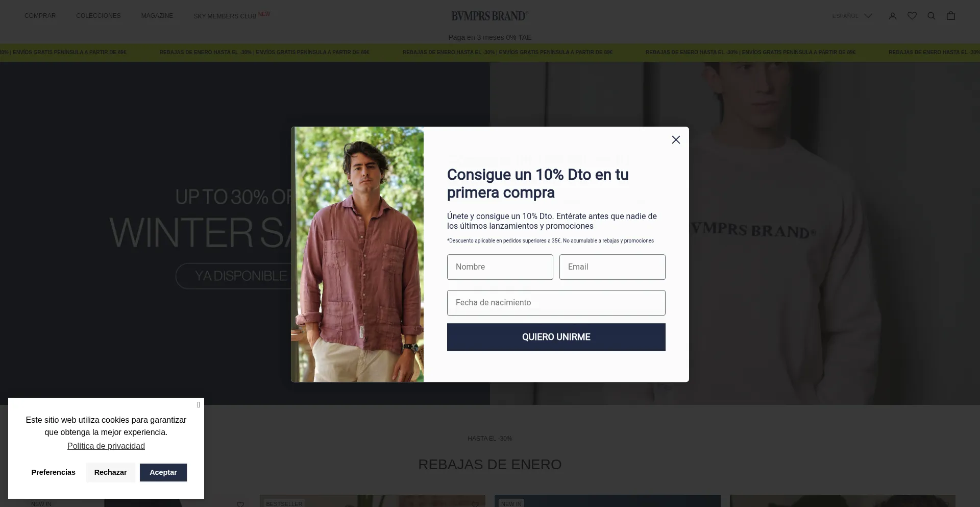Open cookie Preferencias options

coord(54,472)
